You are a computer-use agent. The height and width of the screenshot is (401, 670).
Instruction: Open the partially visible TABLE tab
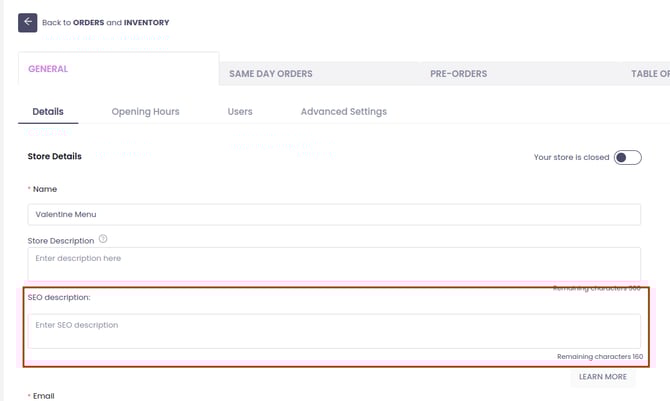pos(650,74)
